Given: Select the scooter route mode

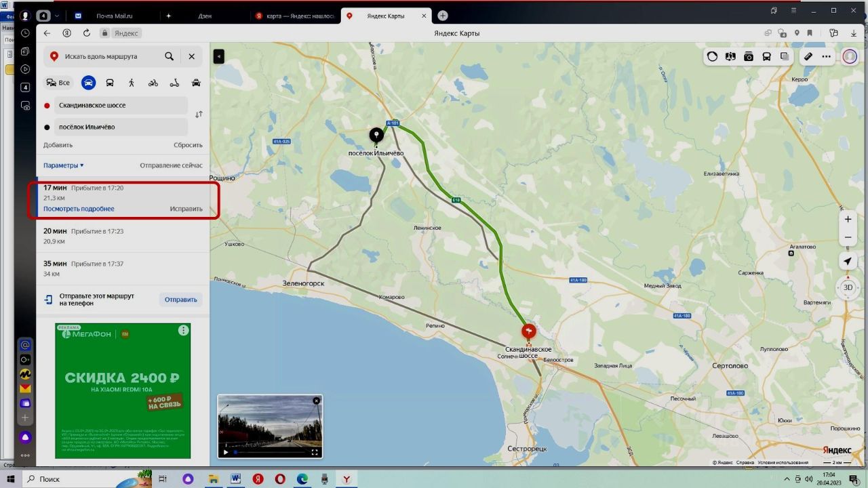Looking at the screenshot, I should click(x=174, y=83).
